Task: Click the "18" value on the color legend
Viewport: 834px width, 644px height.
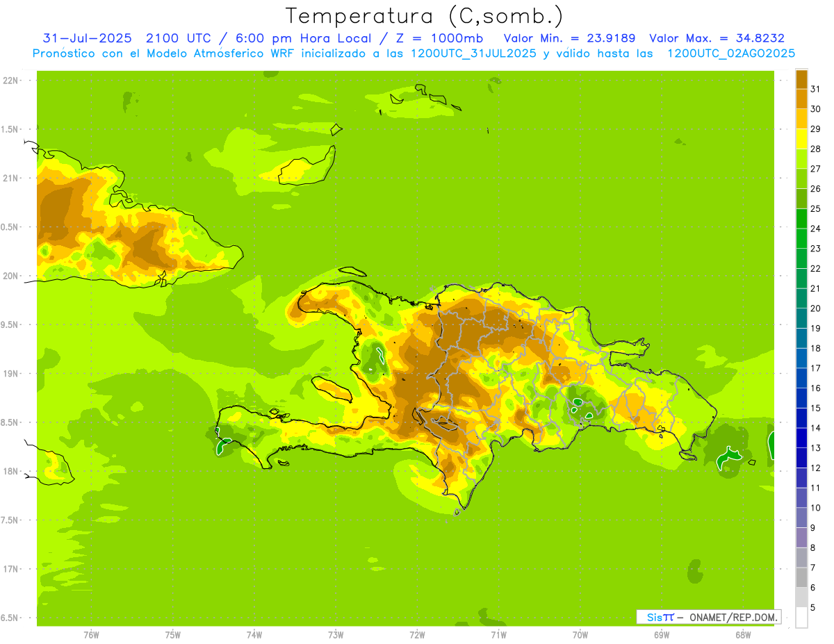Action: (816, 348)
